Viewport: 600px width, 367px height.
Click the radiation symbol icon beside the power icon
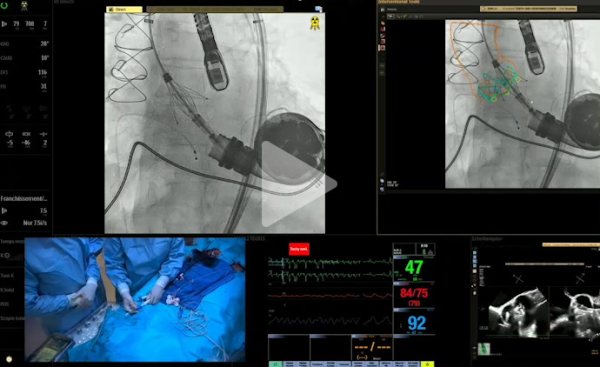(x=24, y=6)
